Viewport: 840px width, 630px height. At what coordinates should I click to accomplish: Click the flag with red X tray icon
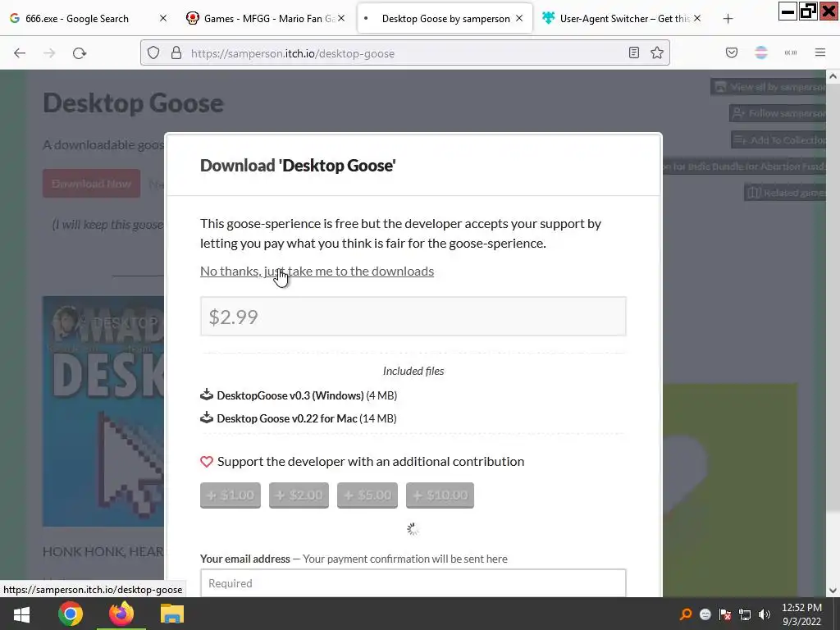[x=725, y=614]
